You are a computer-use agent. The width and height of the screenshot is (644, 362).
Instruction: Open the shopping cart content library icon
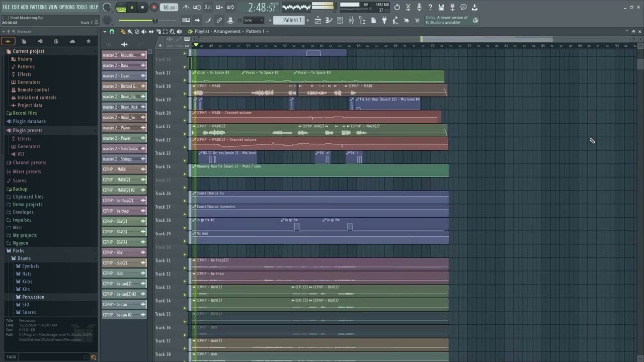[417, 20]
